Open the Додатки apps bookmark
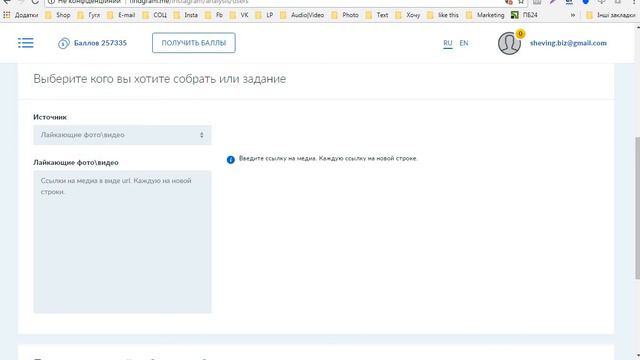The width and height of the screenshot is (640, 360). click(21, 15)
